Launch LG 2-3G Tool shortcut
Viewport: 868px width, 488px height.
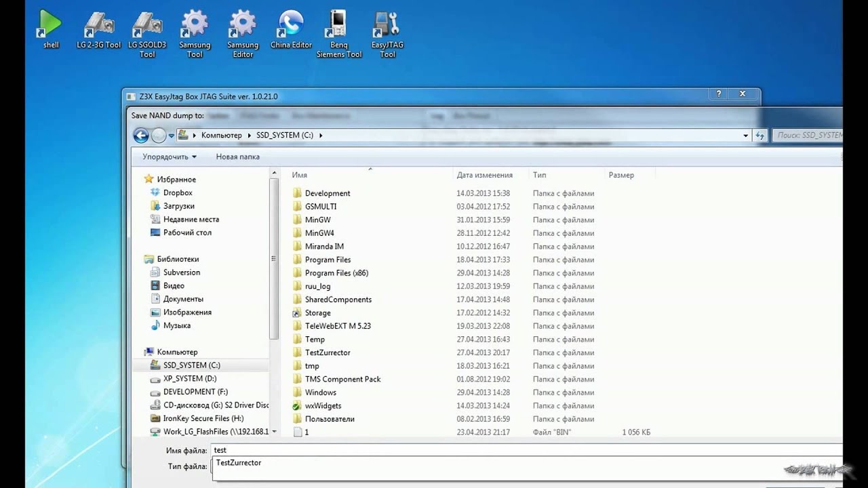(x=99, y=29)
